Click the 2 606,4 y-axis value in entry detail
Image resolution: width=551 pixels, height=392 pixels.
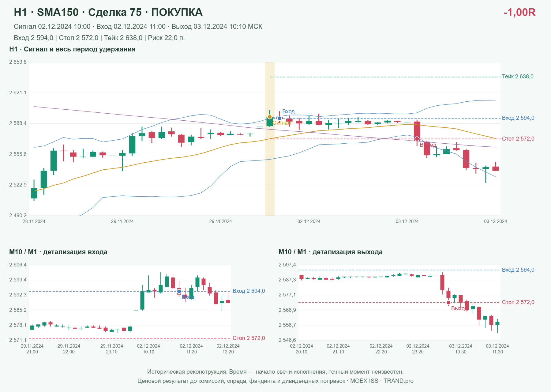18,265
